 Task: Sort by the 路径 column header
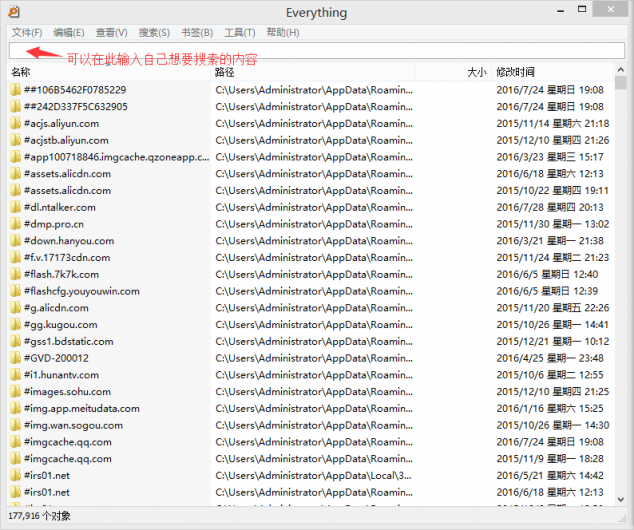click(313, 72)
